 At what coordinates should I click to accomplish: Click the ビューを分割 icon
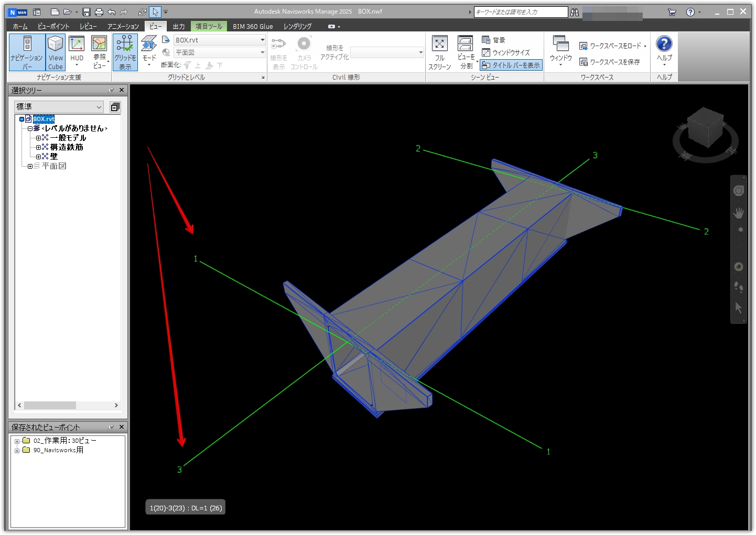click(x=465, y=51)
